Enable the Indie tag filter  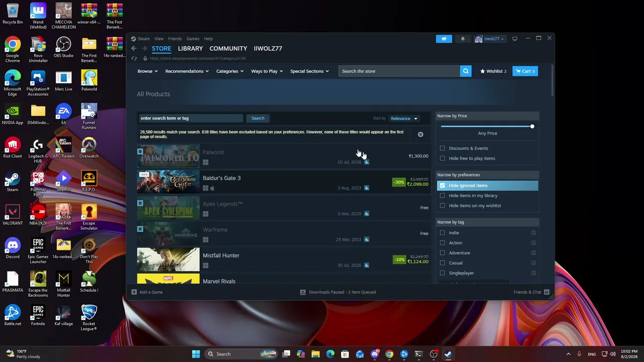[442, 233]
